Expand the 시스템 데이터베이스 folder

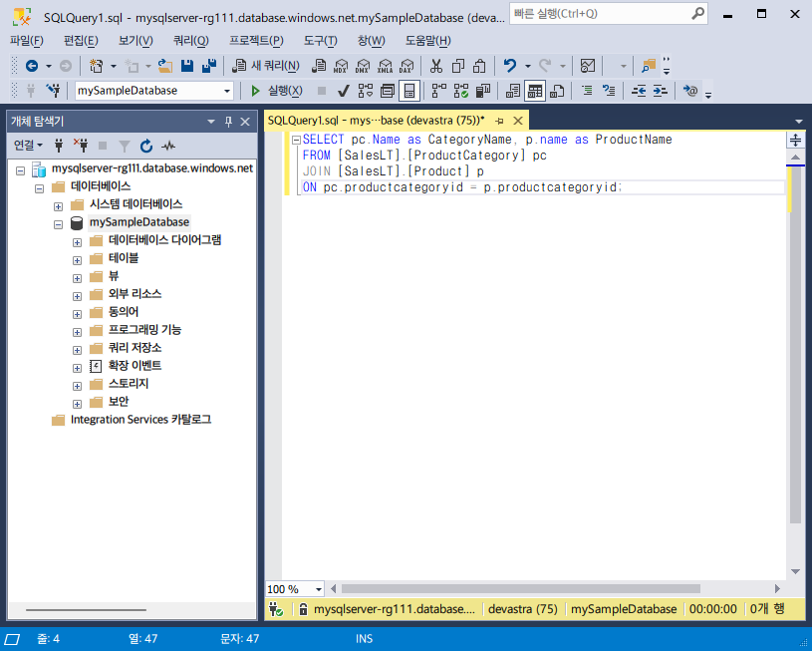point(58,206)
